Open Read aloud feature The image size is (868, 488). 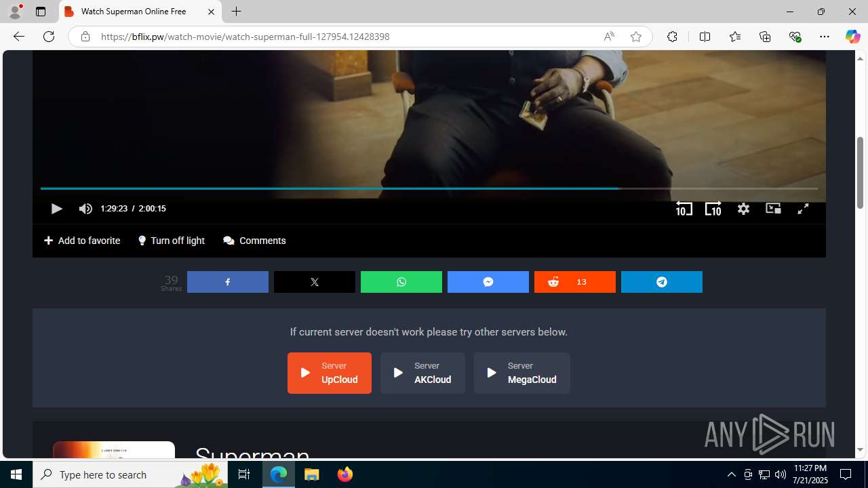(x=609, y=37)
